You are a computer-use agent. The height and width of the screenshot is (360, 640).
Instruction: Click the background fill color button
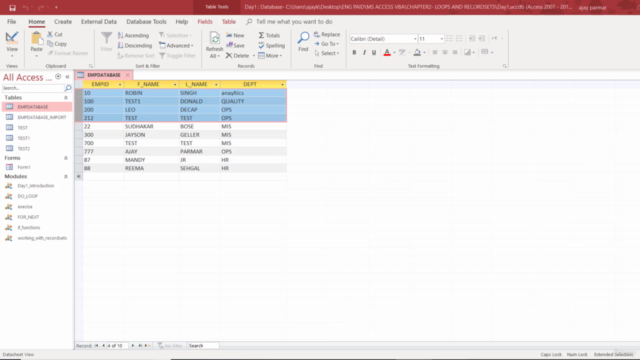(x=417, y=52)
